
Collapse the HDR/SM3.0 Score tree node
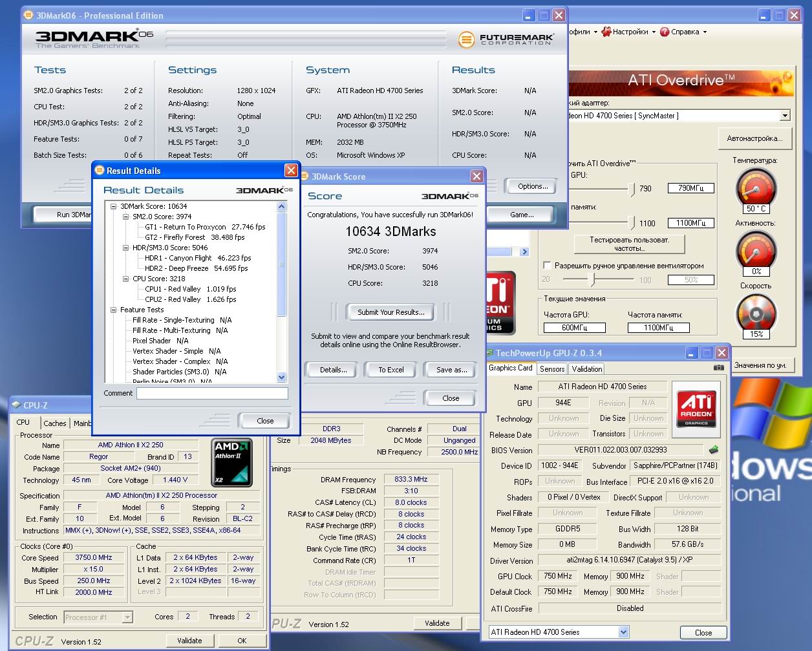[x=125, y=248]
